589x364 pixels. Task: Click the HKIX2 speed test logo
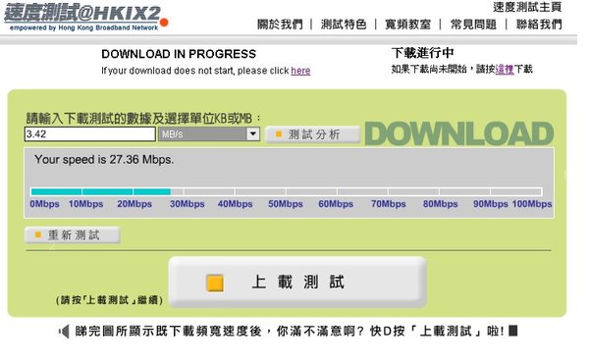(82, 17)
